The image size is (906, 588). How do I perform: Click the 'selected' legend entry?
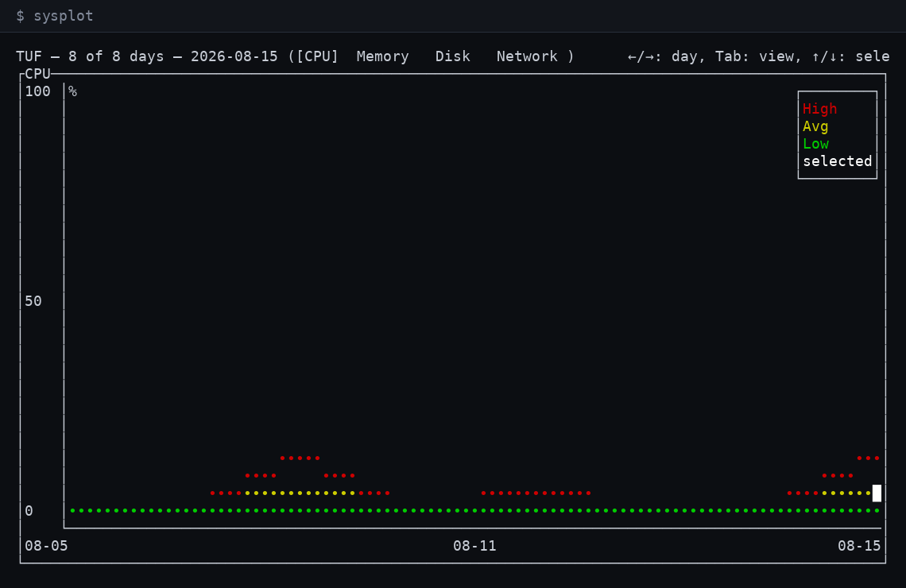837,161
